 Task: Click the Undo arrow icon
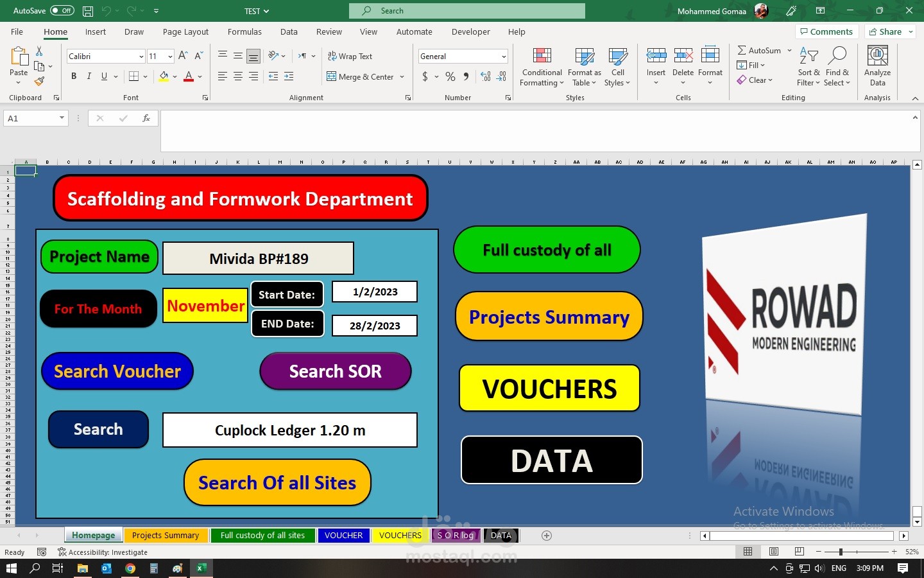pos(106,11)
